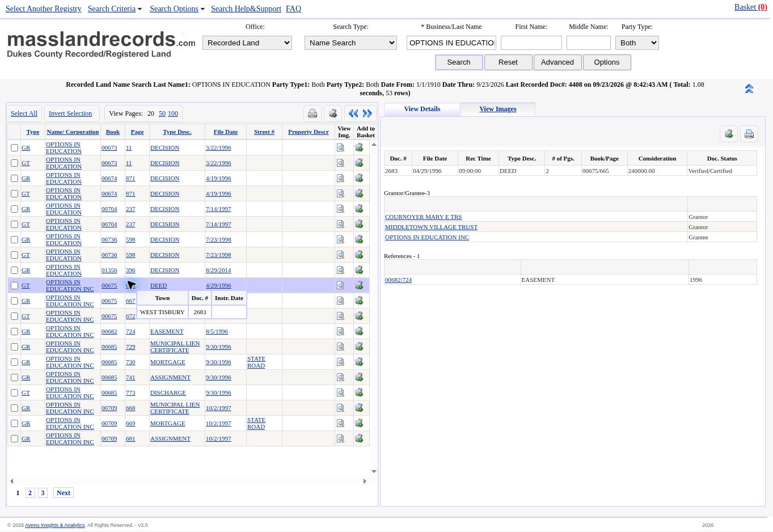The height and width of the screenshot is (532, 773).
Task: Open Search Help&Support
Action: point(246,9)
